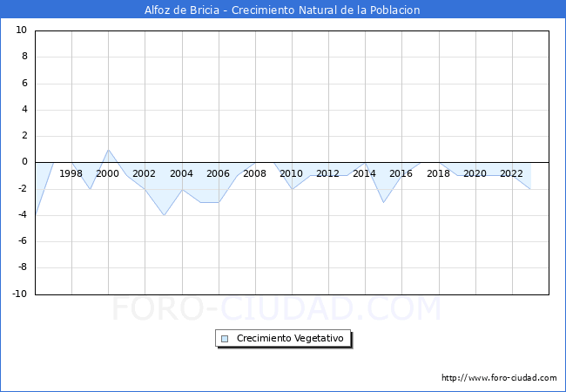Click the y-axis label 0
The height and width of the screenshot is (392, 566).
(x=24, y=162)
